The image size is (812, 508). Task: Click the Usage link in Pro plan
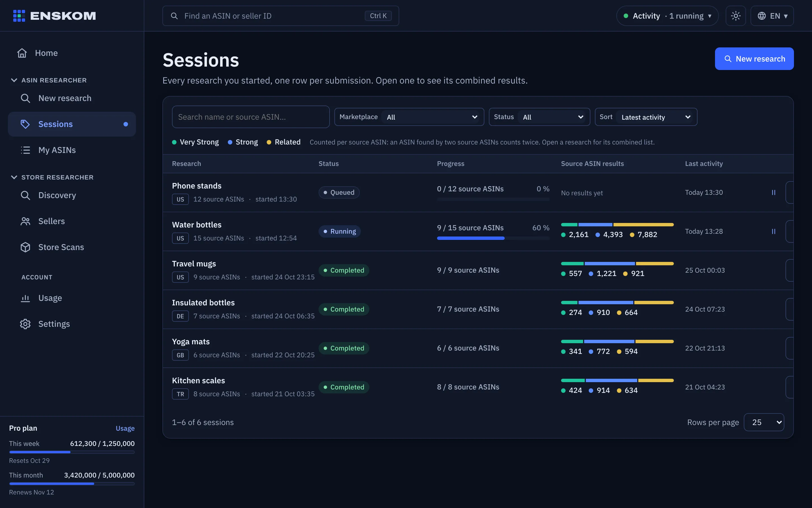click(x=125, y=428)
